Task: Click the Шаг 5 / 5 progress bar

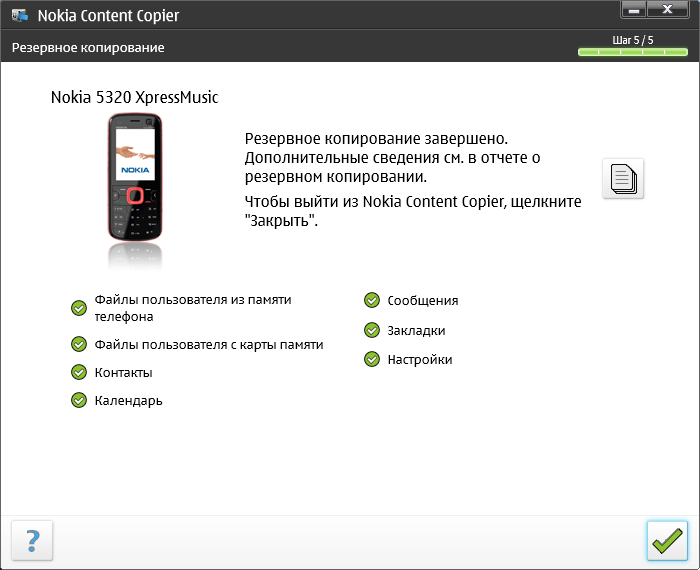Action: click(633, 52)
